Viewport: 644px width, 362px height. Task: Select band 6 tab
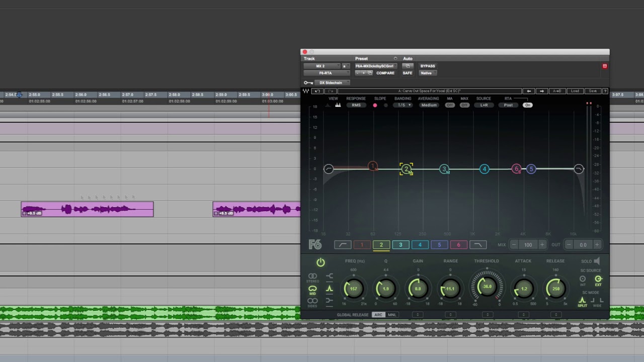pyautogui.click(x=458, y=245)
